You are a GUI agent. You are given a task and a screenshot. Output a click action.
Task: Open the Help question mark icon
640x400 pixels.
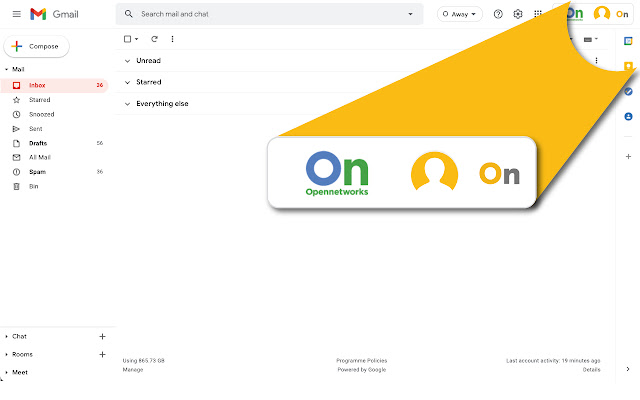[x=498, y=14]
